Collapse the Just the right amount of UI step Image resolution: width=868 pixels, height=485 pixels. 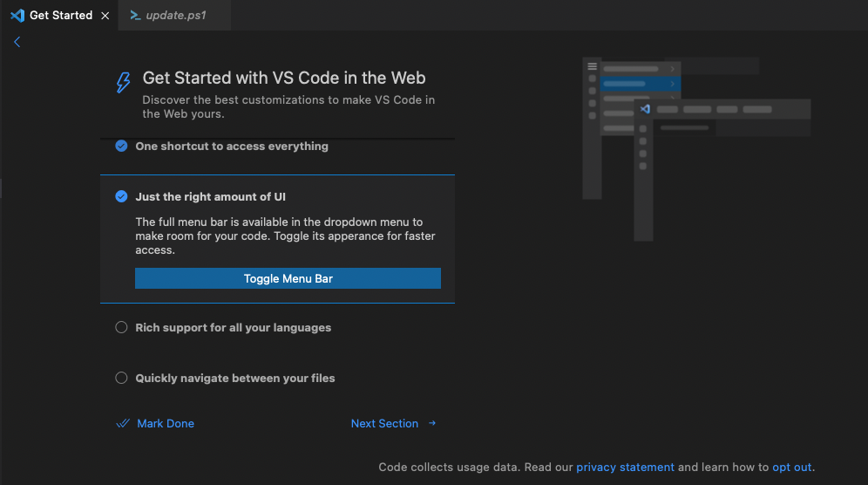[210, 197]
